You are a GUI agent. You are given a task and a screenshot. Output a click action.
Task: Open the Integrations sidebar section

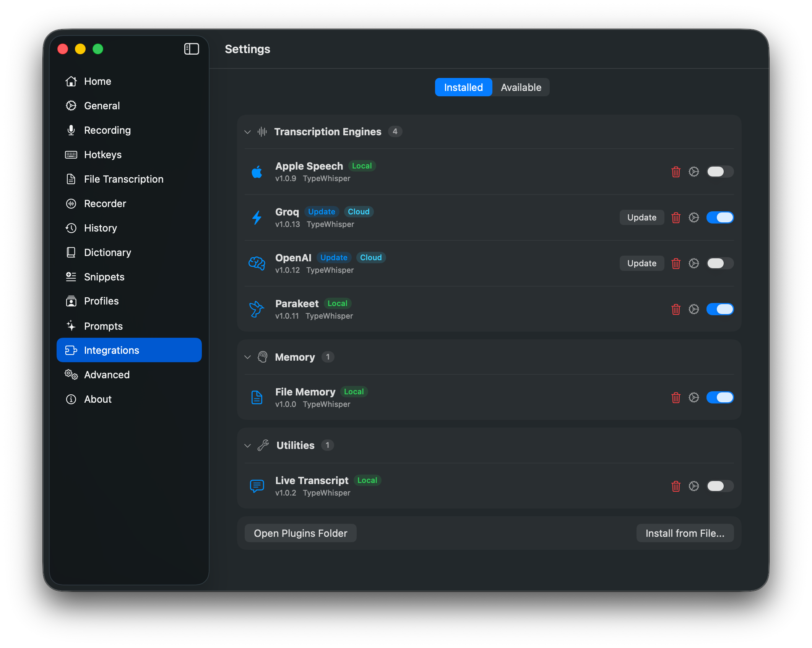111,350
